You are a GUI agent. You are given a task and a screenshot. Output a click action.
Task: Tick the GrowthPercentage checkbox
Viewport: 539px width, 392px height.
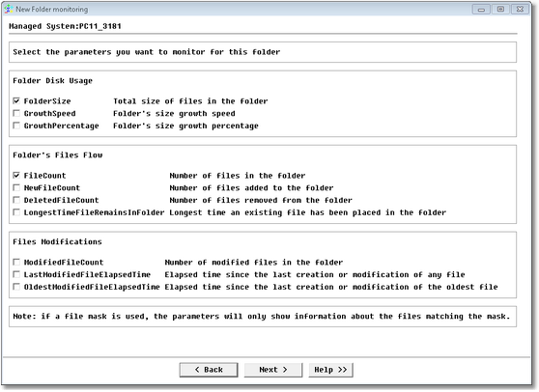tap(16, 126)
